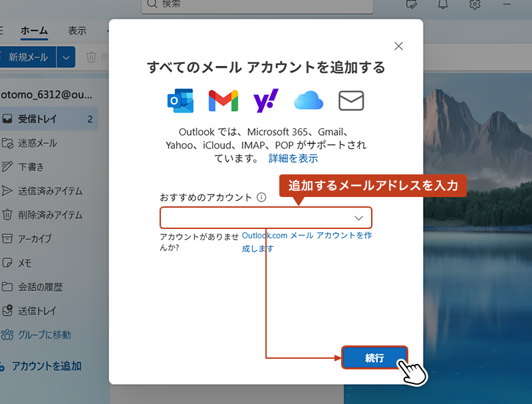
Task: Open the settings gear icon
Action: click(x=475, y=4)
